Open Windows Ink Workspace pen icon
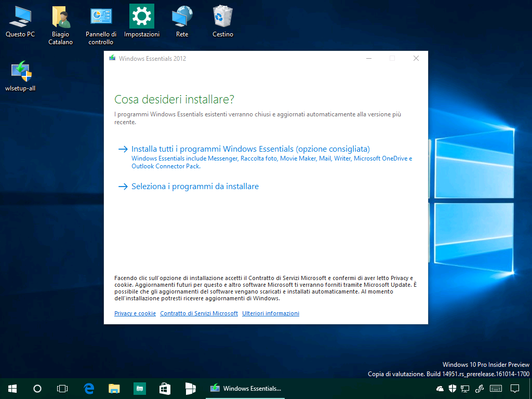 pyautogui.click(x=479, y=389)
